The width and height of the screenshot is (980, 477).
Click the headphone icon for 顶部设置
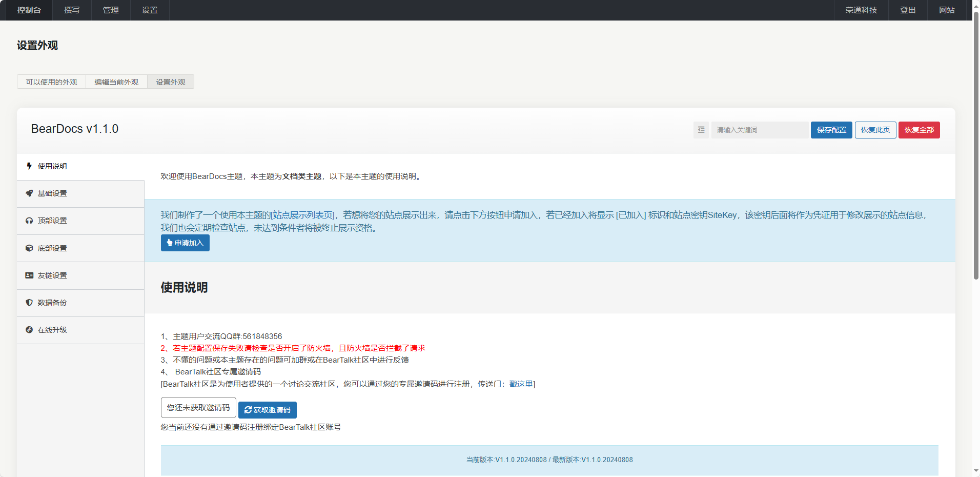click(x=29, y=221)
